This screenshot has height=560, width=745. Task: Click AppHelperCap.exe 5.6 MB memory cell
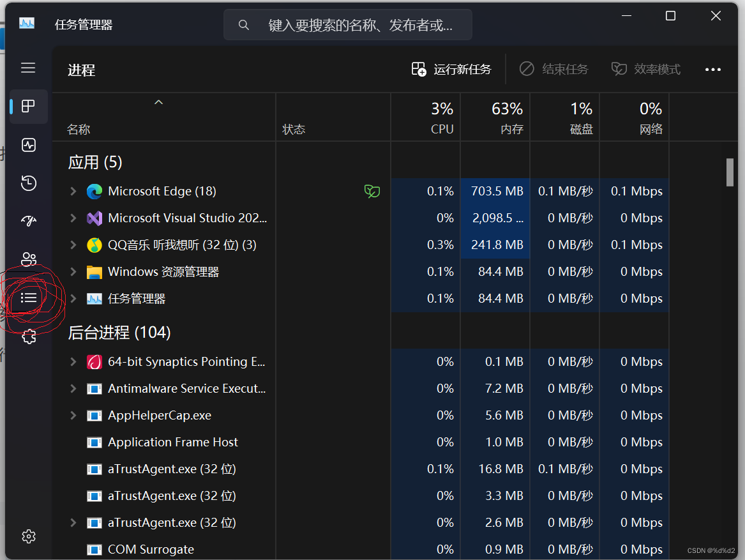[495, 415]
